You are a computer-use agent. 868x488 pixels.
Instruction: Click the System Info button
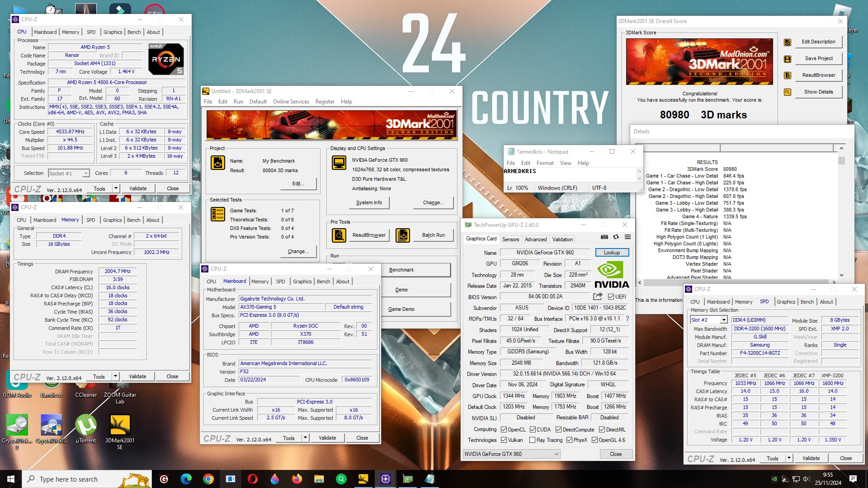click(x=369, y=203)
